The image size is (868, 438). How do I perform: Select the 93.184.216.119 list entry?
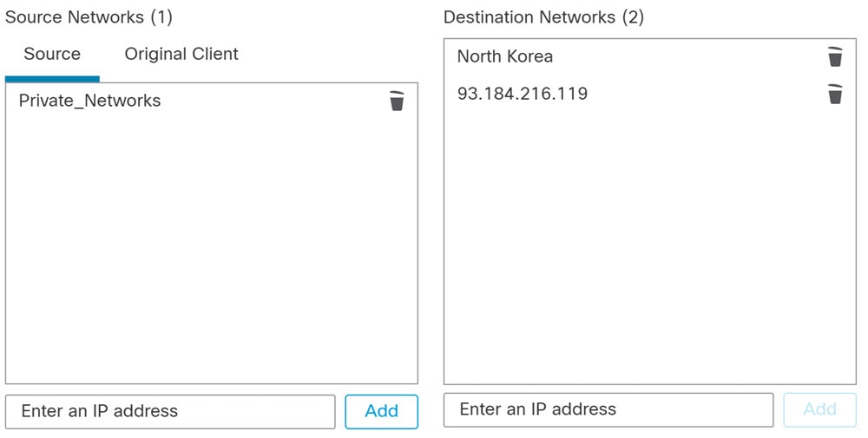point(523,94)
